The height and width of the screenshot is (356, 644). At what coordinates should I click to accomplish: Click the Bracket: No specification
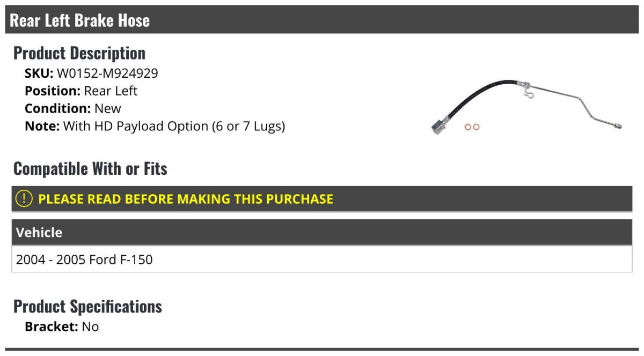pyautogui.click(x=62, y=327)
